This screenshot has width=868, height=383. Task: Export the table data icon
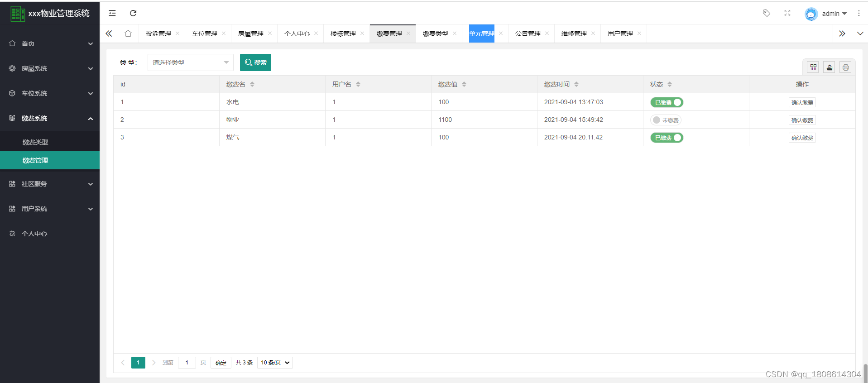pos(830,67)
